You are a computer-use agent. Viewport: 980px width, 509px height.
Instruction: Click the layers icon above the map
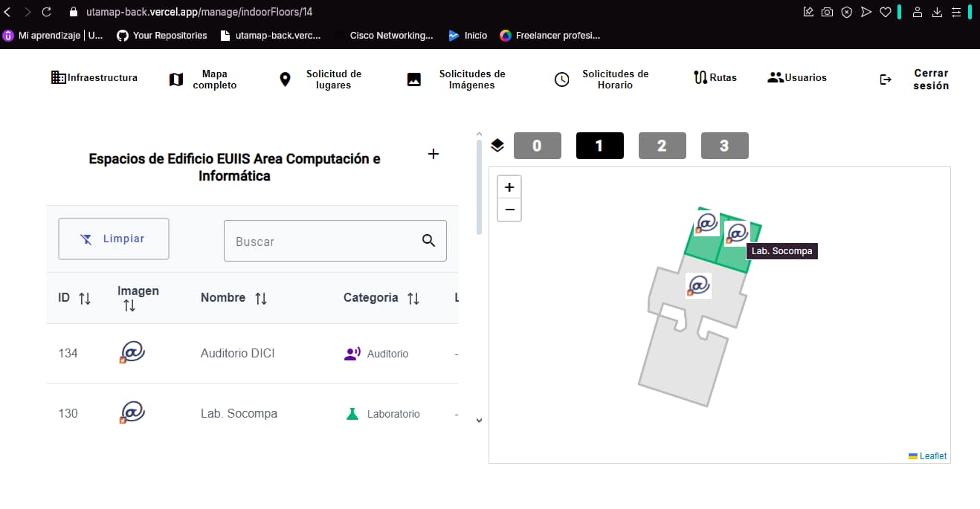(497, 146)
